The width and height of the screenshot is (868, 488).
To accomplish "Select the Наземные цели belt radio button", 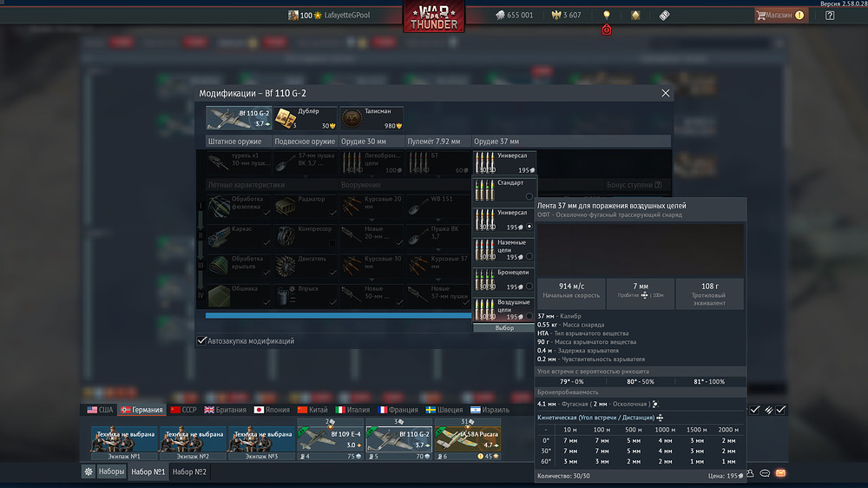I will point(529,256).
